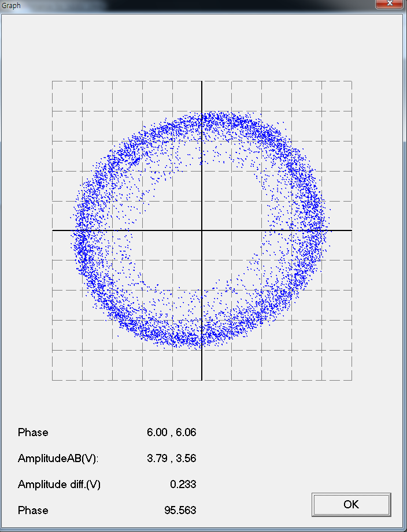
Task: Click the top end of the vertical axis
Action: pos(202,83)
